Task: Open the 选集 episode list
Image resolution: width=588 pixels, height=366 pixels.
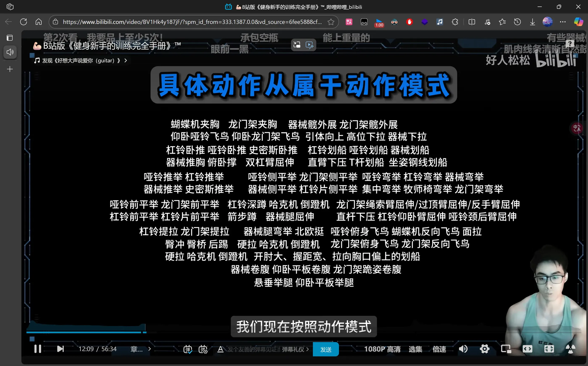Action: (415, 349)
